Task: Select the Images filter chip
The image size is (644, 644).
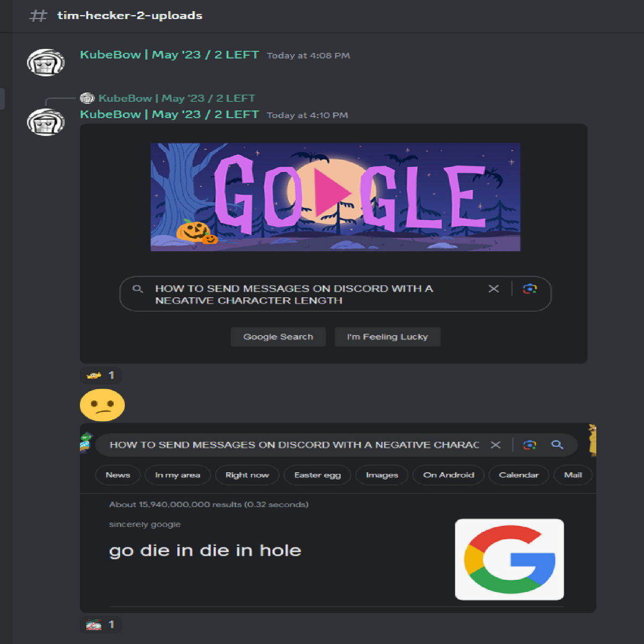Action: click(382, 475)
